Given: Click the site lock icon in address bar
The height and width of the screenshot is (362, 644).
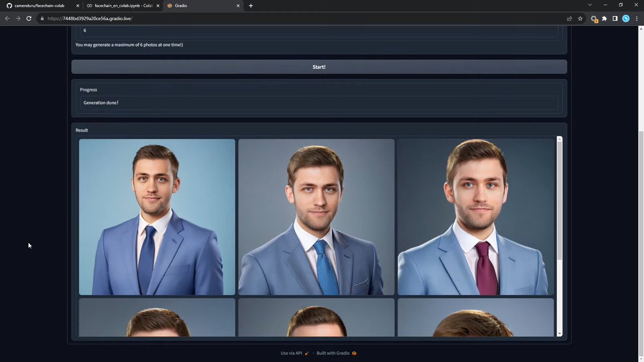Looking at the screenshot, I should click(x=42, y=18).
